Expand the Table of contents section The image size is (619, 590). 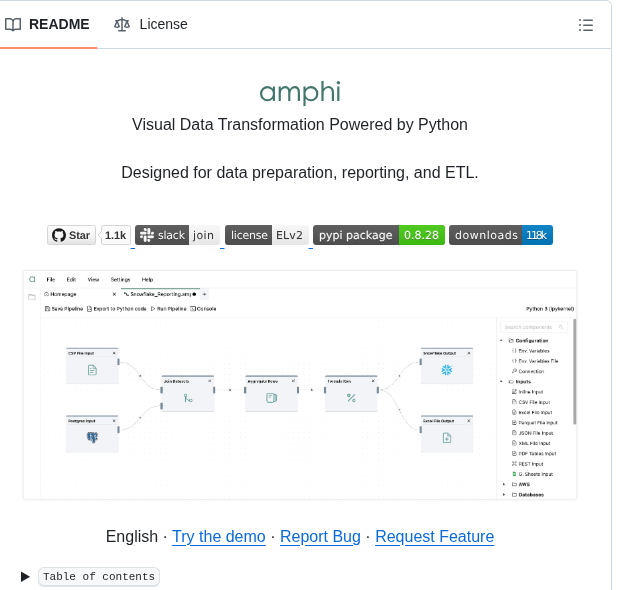[90, 577]
